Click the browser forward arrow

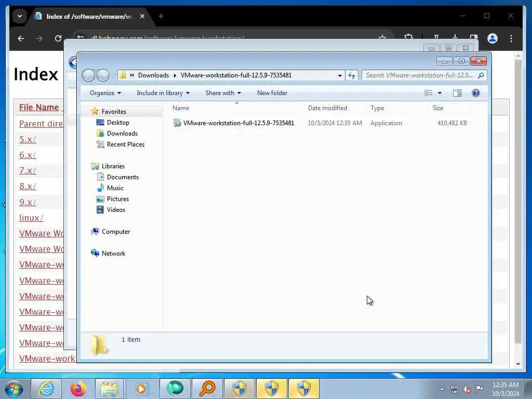39,38
